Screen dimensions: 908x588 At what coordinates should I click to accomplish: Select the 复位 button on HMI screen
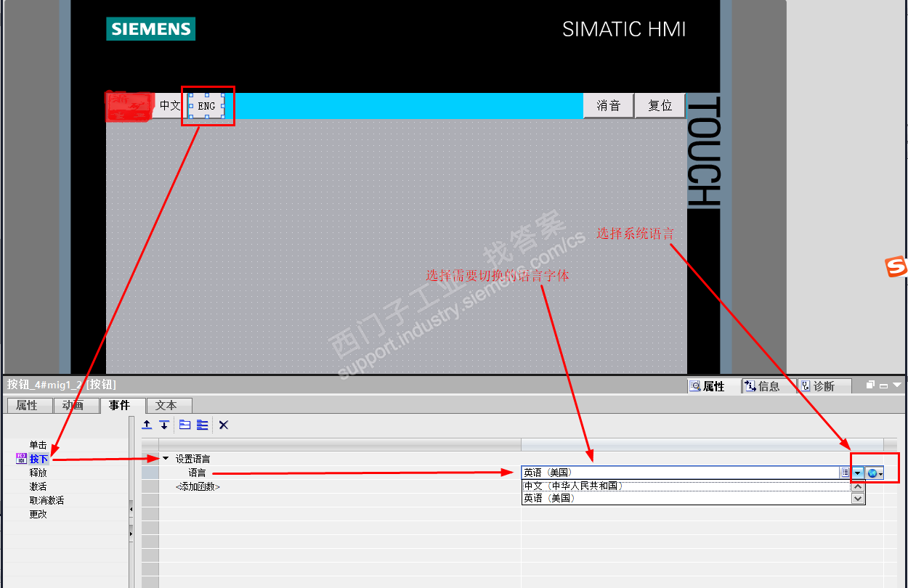pyautogui.click(x=660, y=106)
